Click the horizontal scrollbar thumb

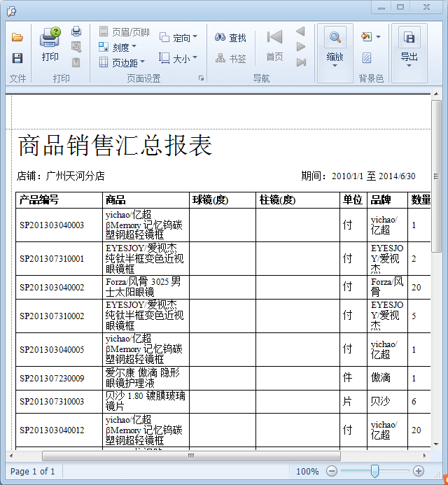191,456
